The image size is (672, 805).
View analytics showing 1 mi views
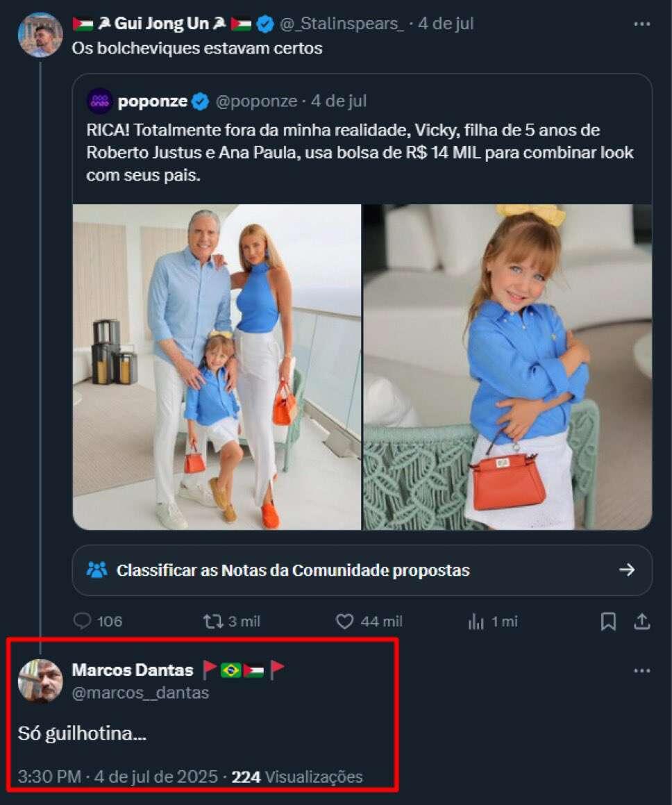click(492, 622)
